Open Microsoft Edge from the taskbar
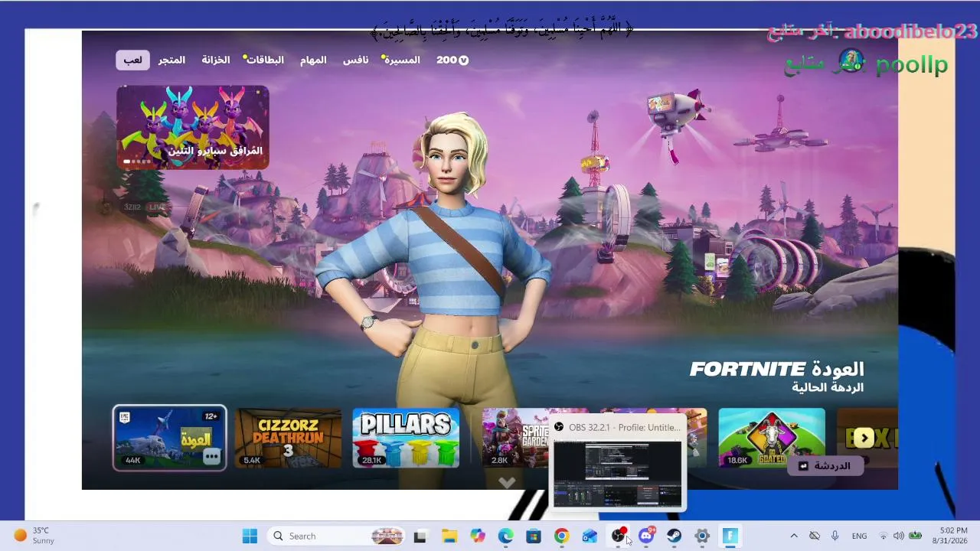Screen dimensions: 980x551 [505, 536]
